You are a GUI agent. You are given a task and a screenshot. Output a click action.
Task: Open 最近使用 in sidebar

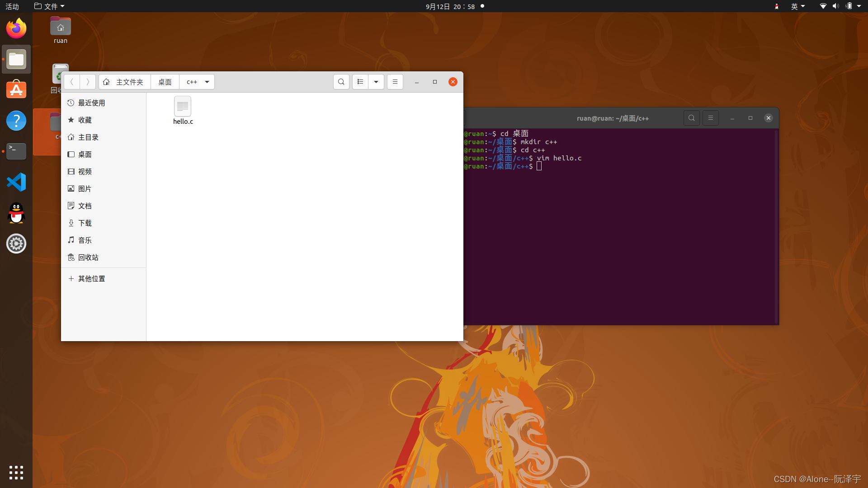coord(91,103)
